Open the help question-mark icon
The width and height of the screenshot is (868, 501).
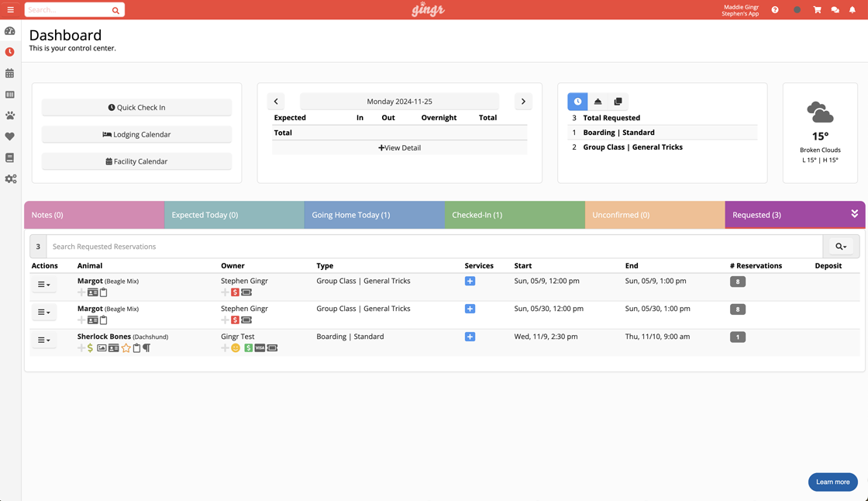(775, 9)
